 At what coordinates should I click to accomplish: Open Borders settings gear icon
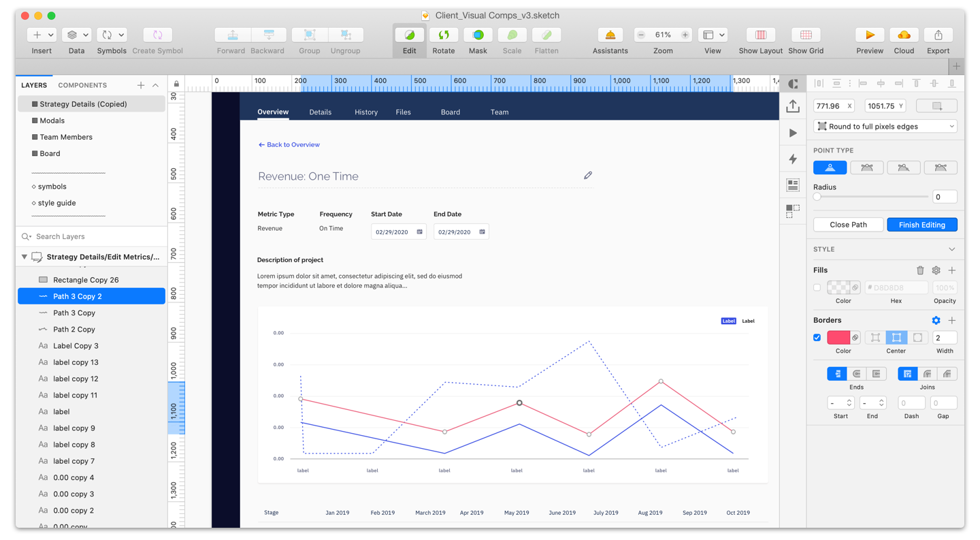point(936,320)
